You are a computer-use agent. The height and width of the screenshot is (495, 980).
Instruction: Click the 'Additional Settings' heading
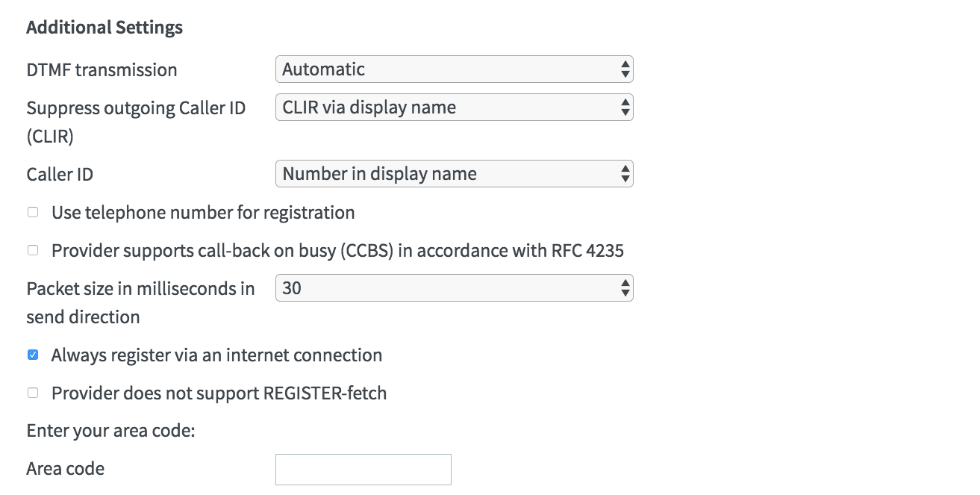click(x=104, y=28)
